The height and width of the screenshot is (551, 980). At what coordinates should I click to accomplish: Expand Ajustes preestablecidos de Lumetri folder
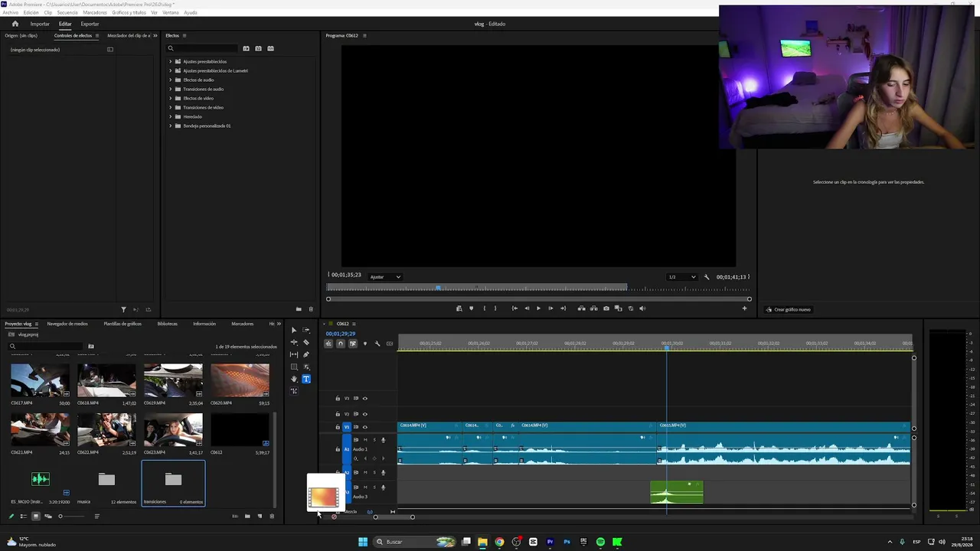pyautogui.click(x=170, y=70)
